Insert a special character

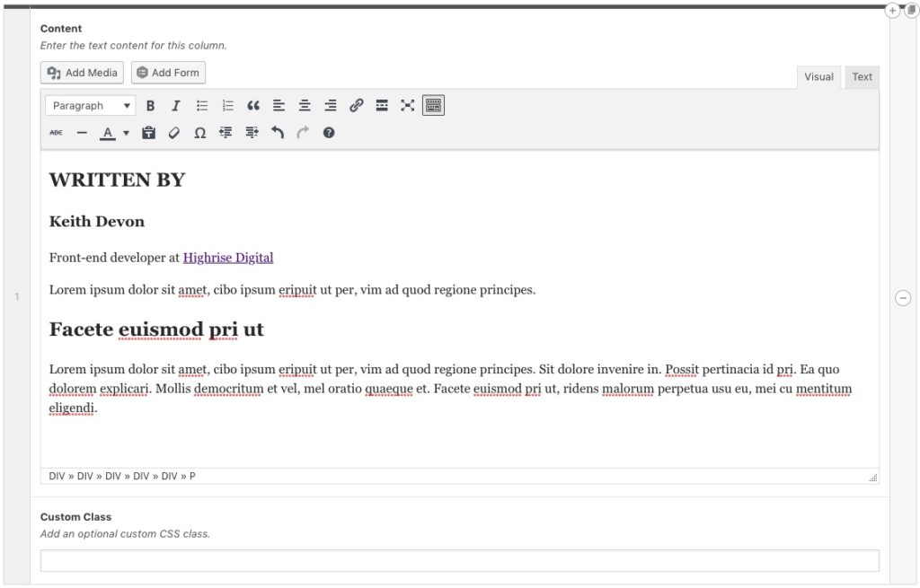200,132
